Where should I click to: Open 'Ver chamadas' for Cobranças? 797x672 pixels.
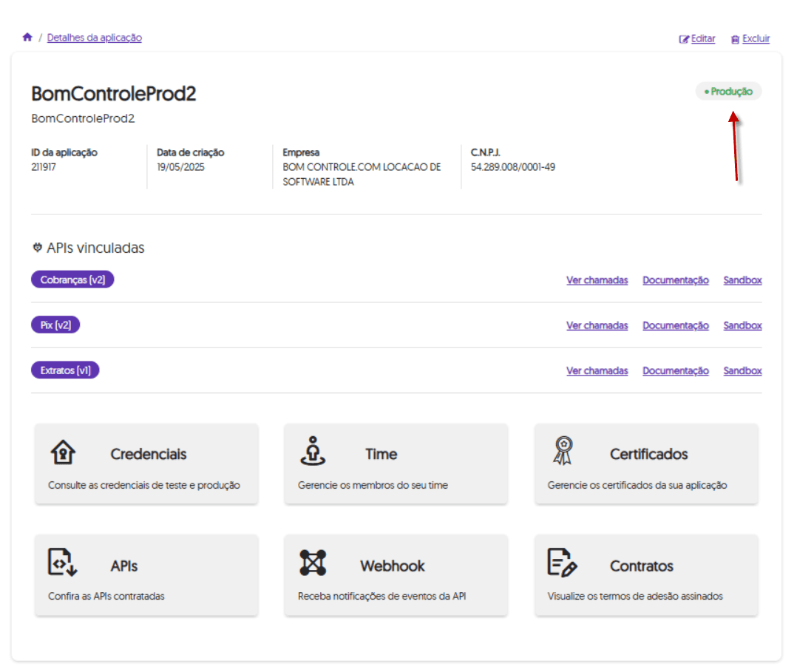(x=597, y=280)
